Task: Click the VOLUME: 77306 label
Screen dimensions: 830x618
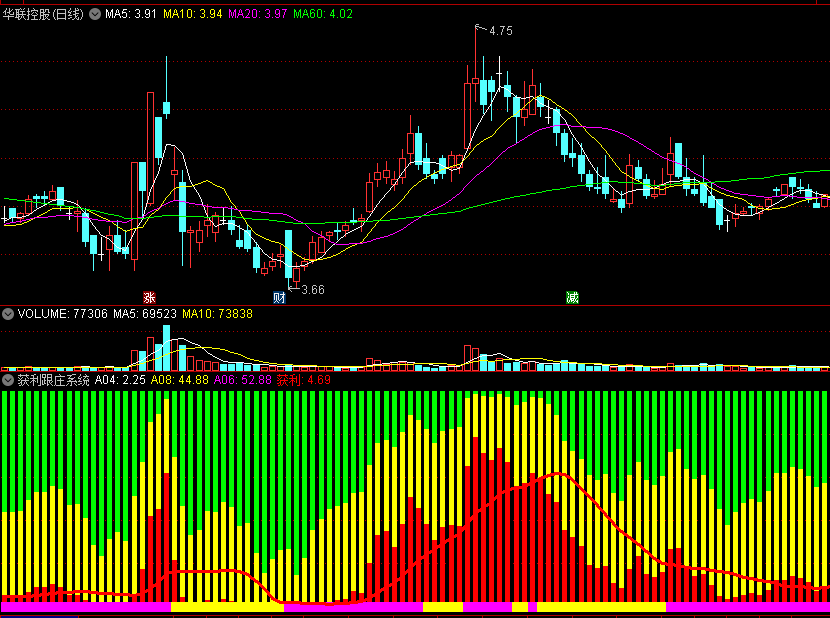Action: (x=62, y=314)
